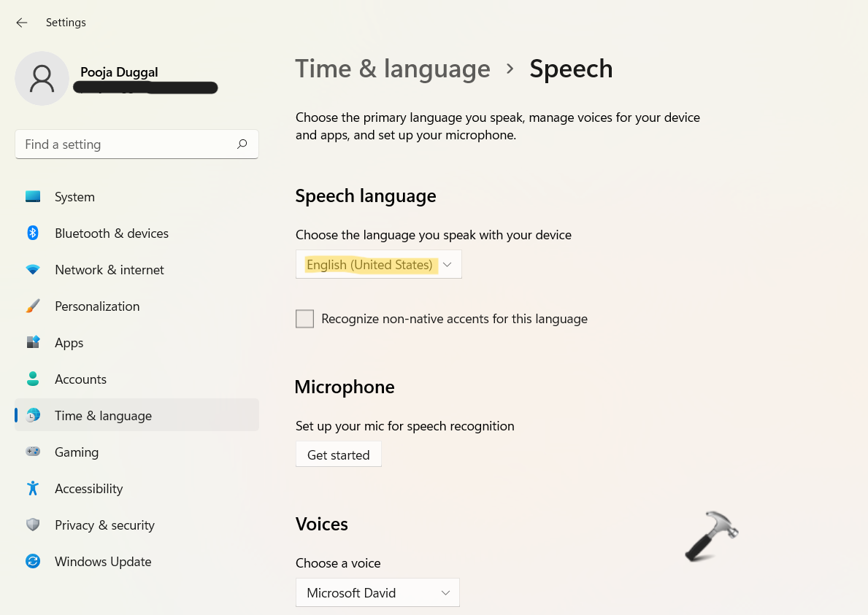This screenshot has height=615, width=868.
Task: Open the Microsoft David voice dropdown
Action: point(377,592)
